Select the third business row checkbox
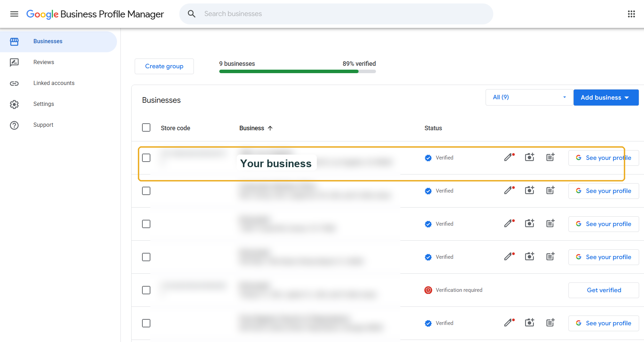This screenshot has width=644, height=342. pyautogui.click(x=146, y=224)
